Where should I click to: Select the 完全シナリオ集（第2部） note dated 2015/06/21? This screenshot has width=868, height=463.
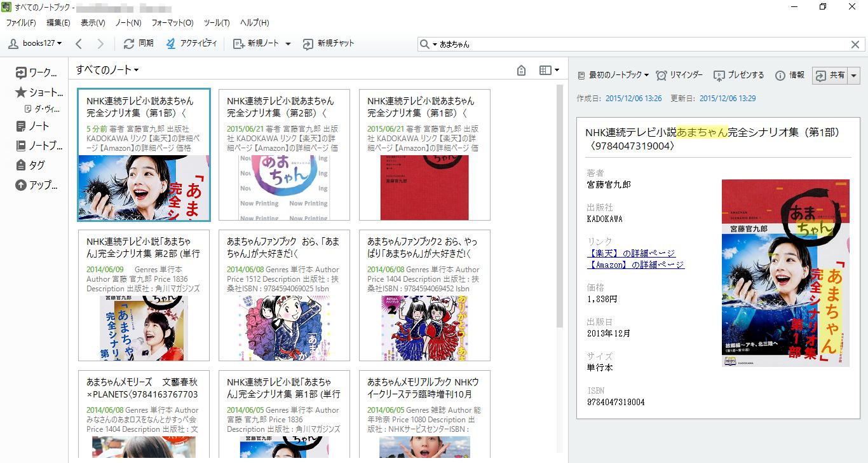click(x=284, y=155)
